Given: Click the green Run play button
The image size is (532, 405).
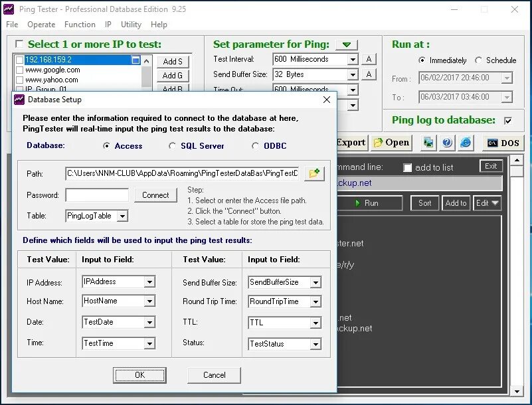Looking at the screenshot, I should point(369,203).
